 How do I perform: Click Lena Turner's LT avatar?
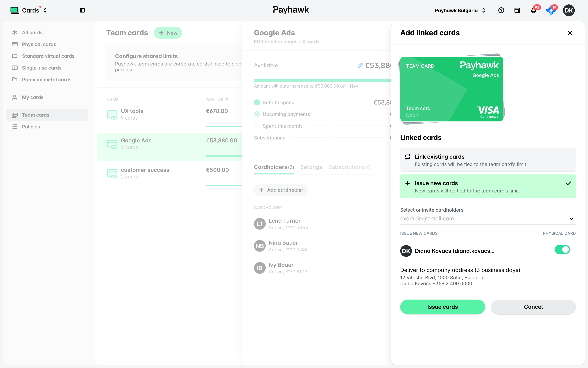coord(260,224)
